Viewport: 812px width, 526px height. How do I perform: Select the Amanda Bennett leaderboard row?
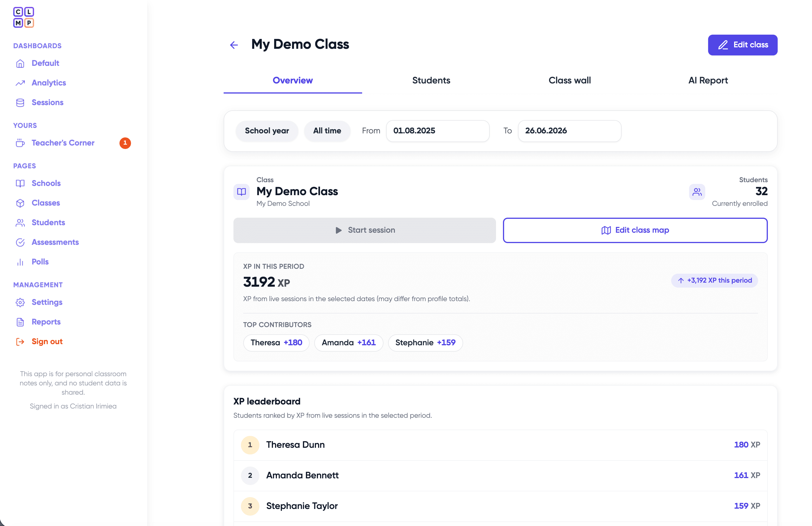click(x=501, y=475)
